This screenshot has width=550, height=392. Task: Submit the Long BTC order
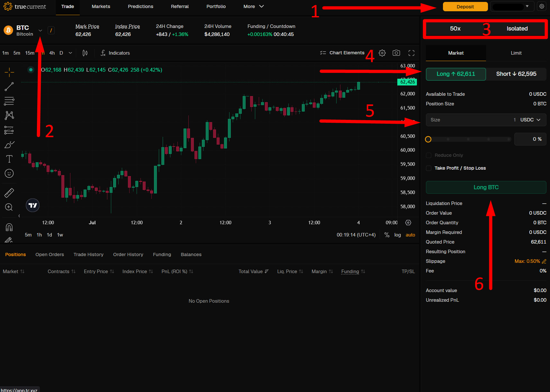(x=486, y=187)
